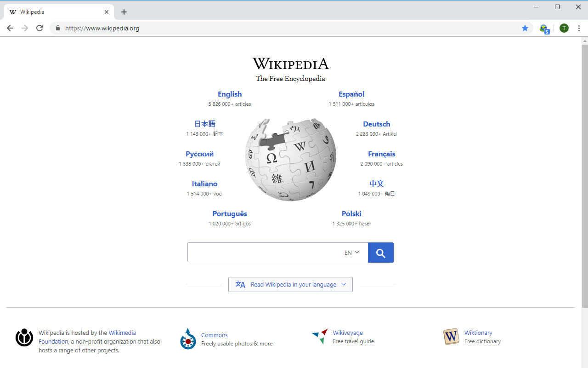
Task: Click the text 2 283 000+ Artikel
Action: click(377, 134)
